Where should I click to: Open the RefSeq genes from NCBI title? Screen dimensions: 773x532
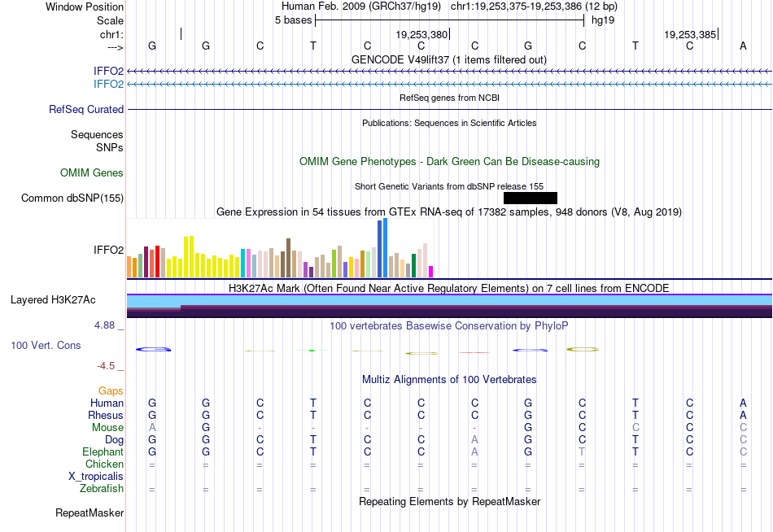tap(449, 98)
